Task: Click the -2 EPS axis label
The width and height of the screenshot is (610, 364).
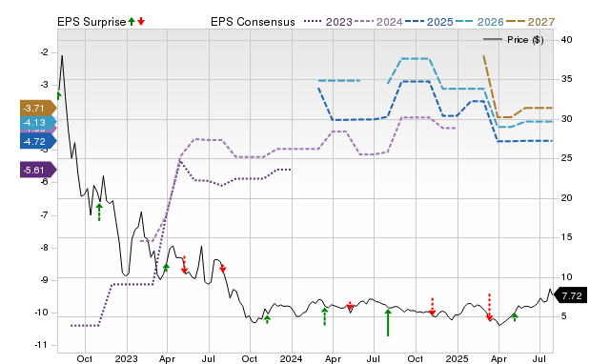Action: (x=45, y=52)
